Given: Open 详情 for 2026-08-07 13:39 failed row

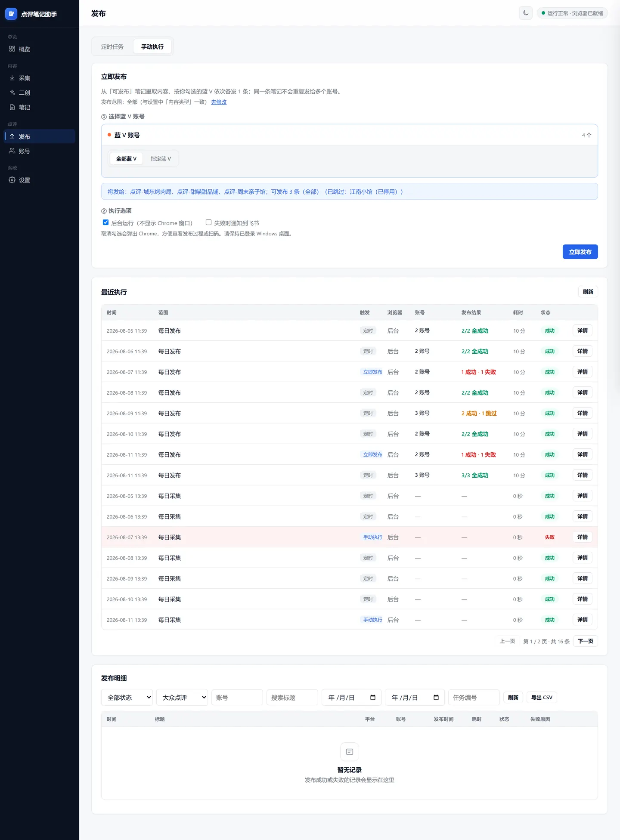Looking at the screenshot, I should coord(583,537).
